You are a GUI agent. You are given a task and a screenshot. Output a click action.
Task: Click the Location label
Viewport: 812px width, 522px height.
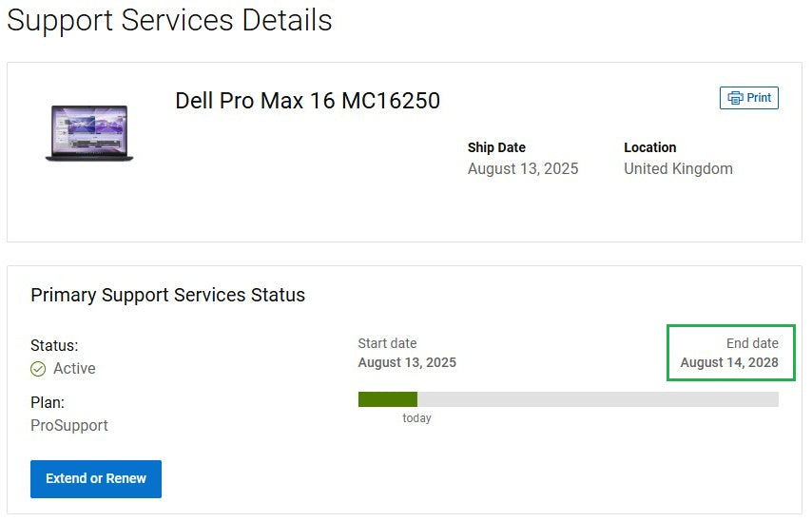click(x=649, y=147)
